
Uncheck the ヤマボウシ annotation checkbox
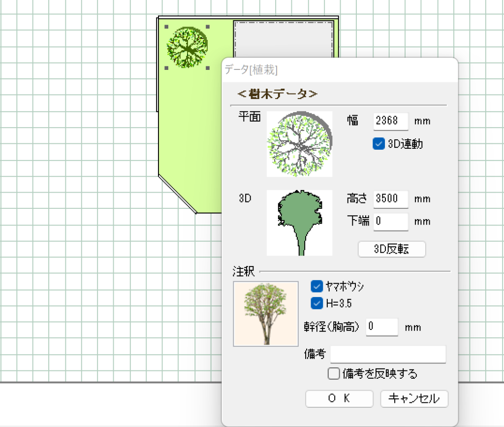[317, 286]
